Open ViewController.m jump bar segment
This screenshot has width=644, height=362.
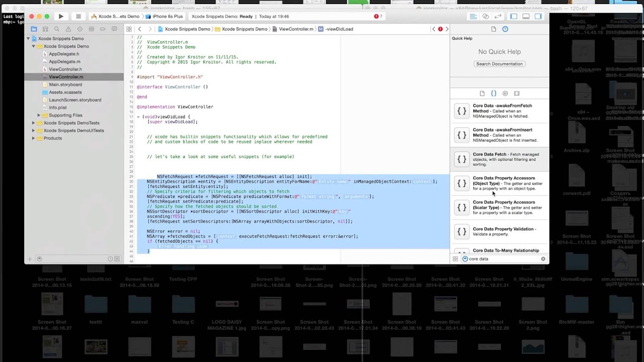coord(293,29)
